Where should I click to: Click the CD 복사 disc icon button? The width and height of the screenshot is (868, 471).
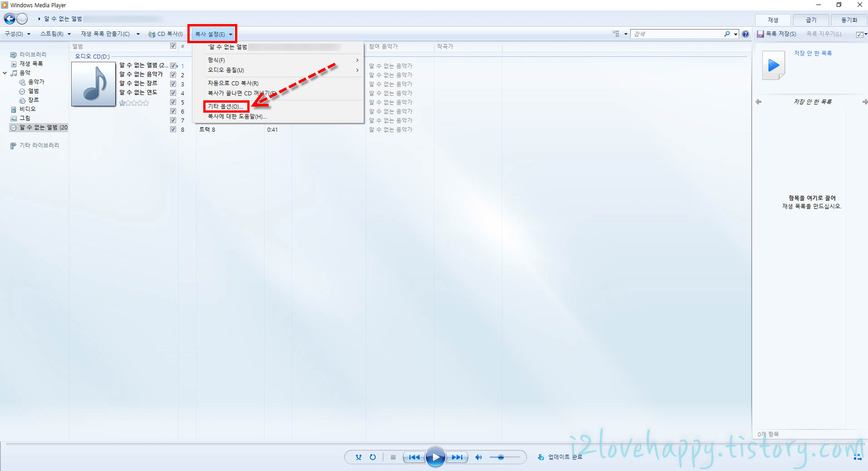(166, 34)
